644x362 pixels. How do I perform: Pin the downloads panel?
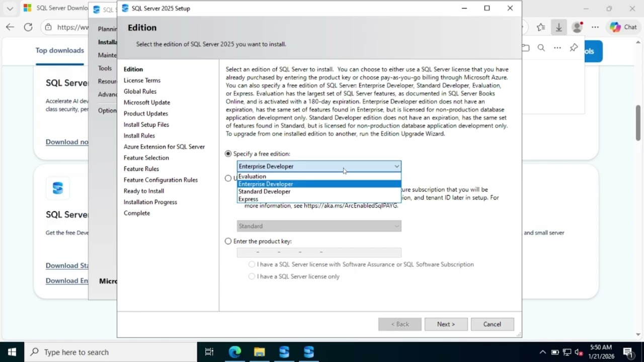(574, 48)
